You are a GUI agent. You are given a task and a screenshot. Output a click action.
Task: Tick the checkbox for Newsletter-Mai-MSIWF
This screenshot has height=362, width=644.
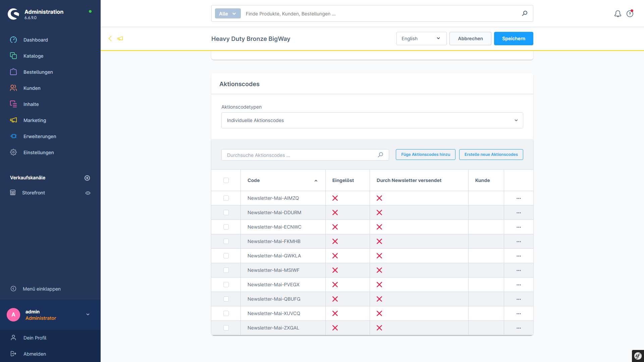pos(226,270)
